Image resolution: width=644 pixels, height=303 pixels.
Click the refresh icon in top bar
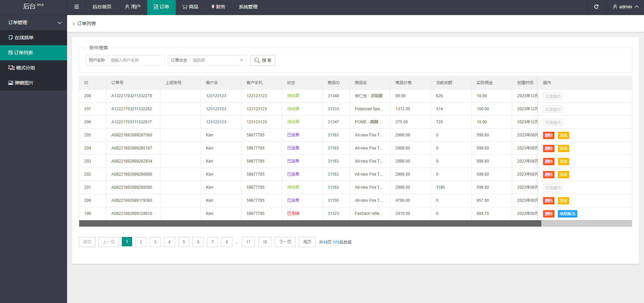596,7
